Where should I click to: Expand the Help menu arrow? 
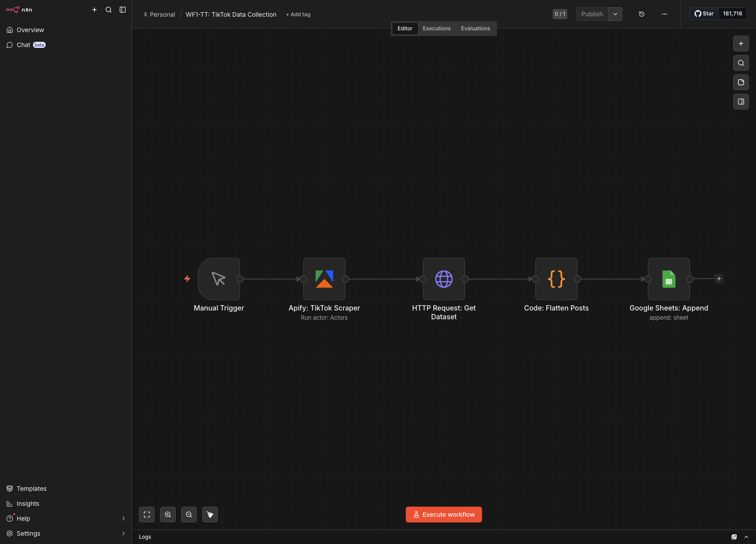click(x=123, y=518)
